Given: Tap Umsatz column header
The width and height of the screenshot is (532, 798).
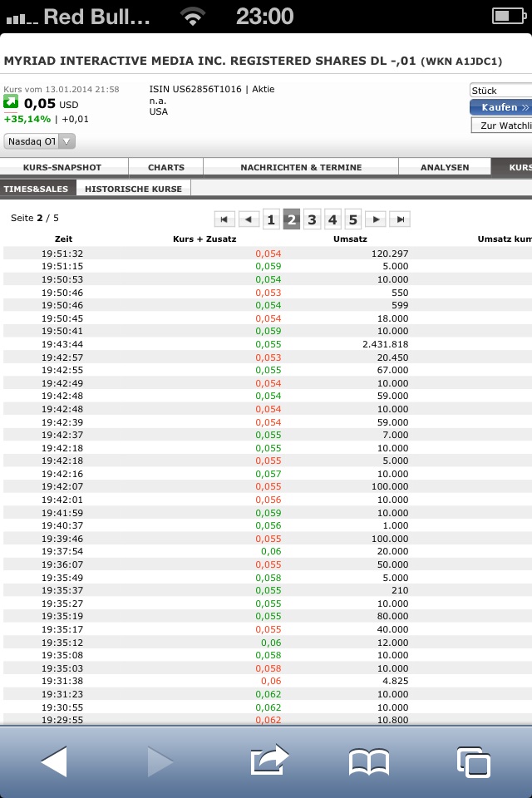Looking at the screenshot, I should 350,239.
